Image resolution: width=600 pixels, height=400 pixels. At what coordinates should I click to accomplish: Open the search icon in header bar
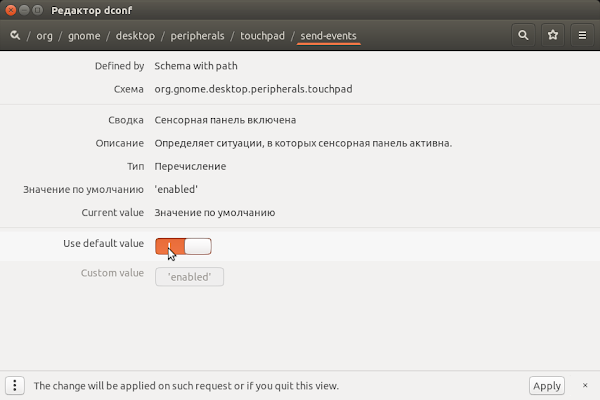point(523,35)
